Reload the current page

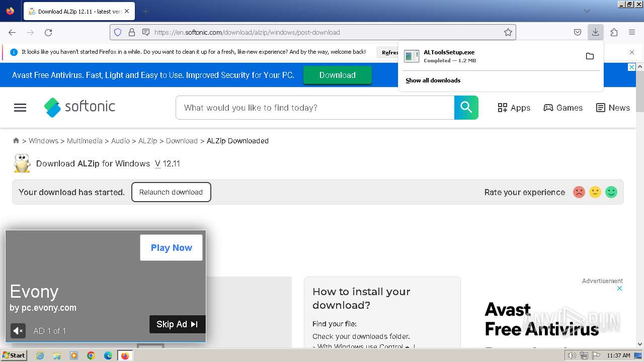[x=48, y=32]
